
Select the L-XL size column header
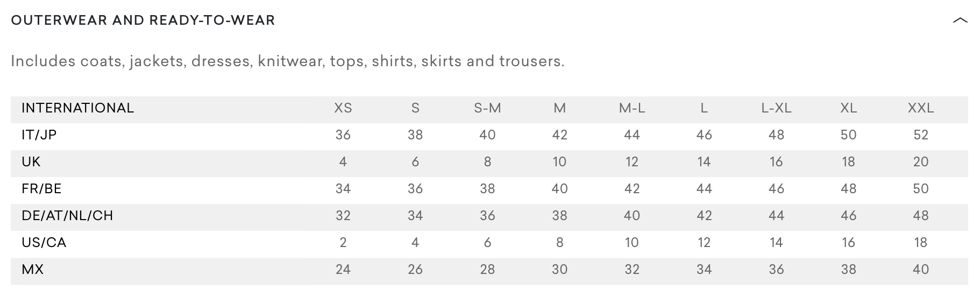click(776, 108)
